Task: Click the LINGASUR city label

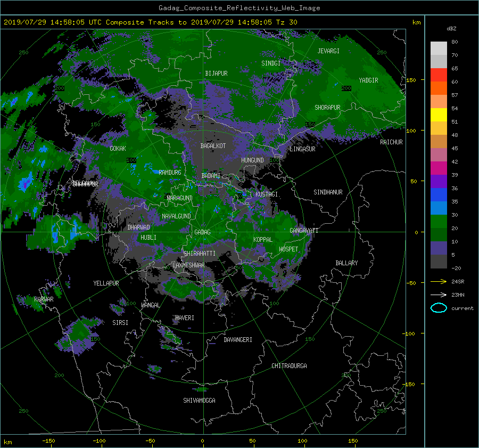Action: coord(302,149)
